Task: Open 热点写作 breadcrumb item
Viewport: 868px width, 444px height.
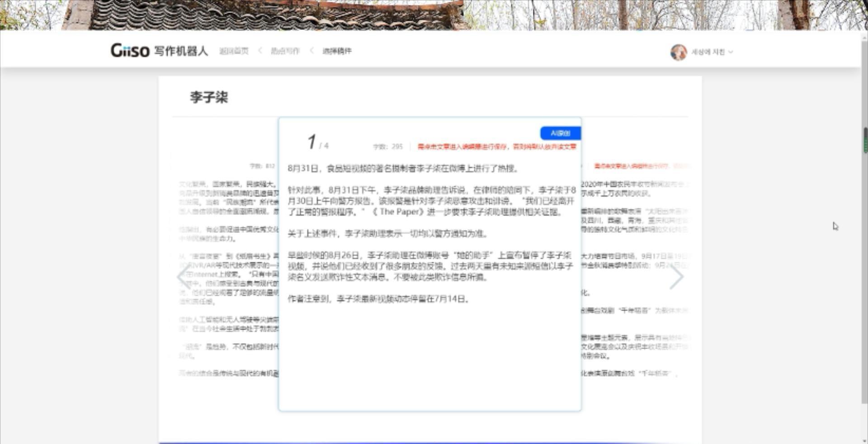Action: (x=285, y=51)
